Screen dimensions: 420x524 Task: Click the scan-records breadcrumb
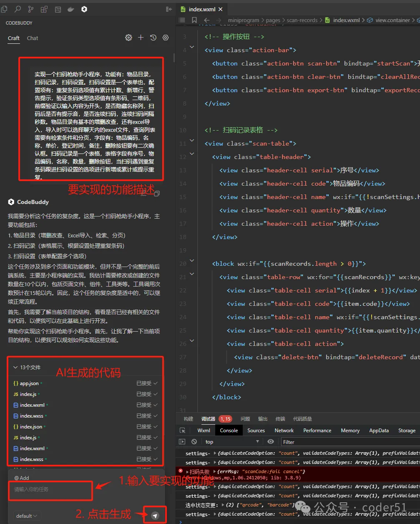pyautogui.click(x=302, y=20)
